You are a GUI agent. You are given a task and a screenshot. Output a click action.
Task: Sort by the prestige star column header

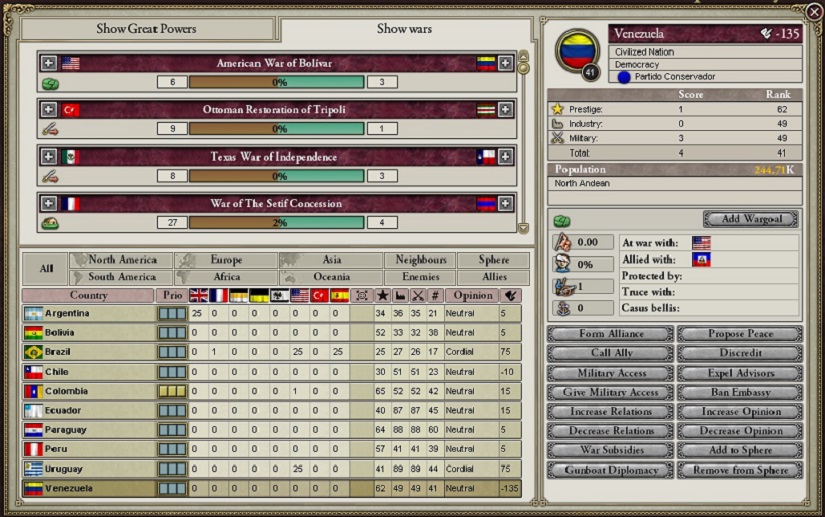coord(382,296)
